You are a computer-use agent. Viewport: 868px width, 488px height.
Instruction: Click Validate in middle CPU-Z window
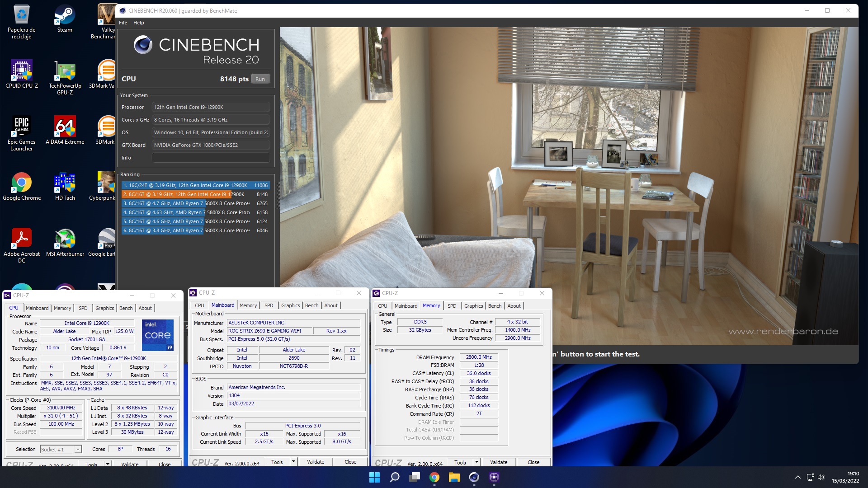tap(316, 462)
